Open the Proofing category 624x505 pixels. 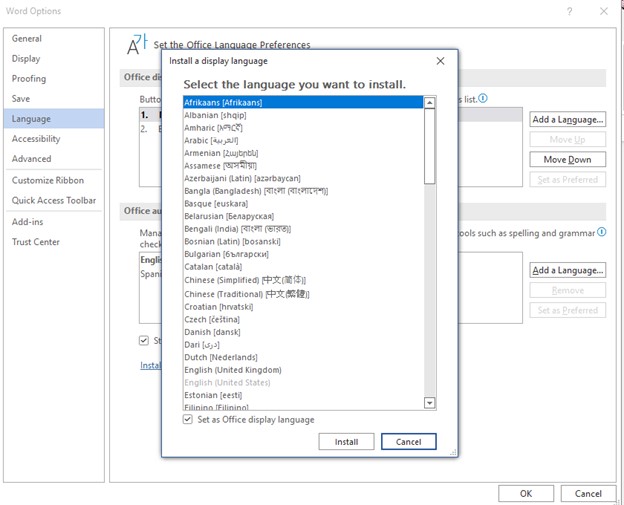29,79
